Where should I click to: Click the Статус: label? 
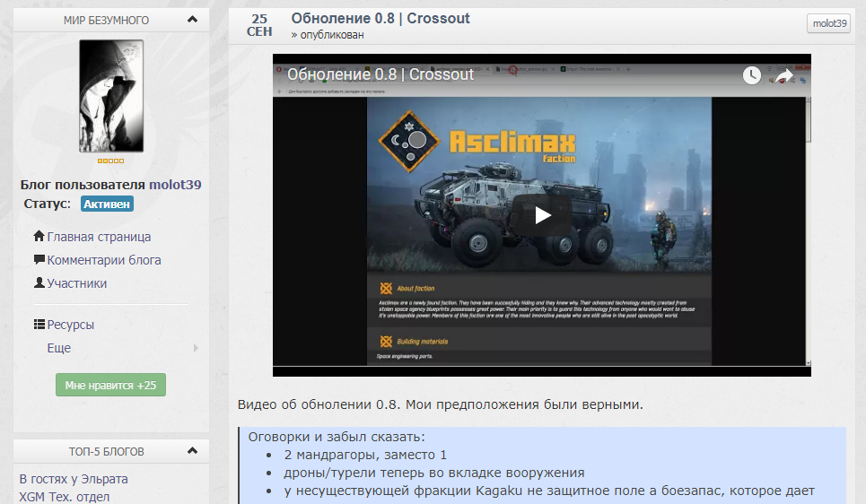(x=47, y=204)
